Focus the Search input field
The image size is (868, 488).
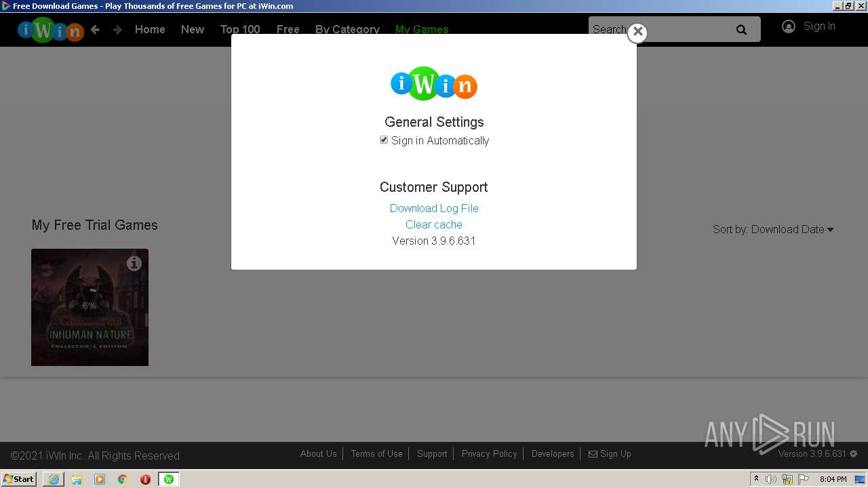tap(658, 29)
